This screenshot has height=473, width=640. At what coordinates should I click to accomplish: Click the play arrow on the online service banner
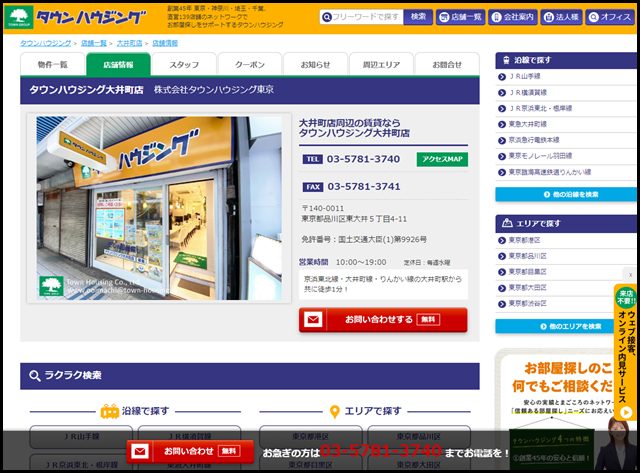click(x=626, y=413)
